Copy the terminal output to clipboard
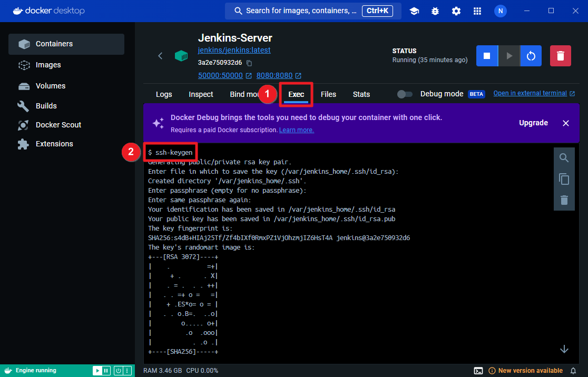 (564, 179)
